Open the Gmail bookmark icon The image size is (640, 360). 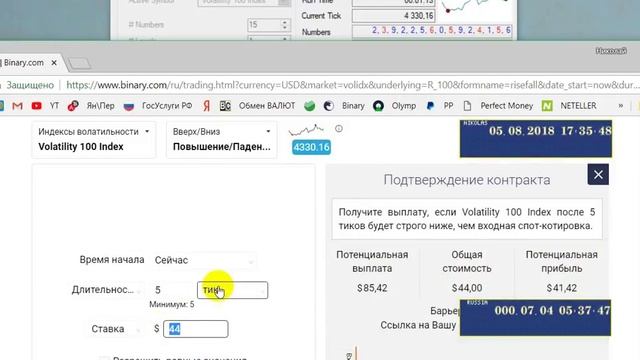[x=17, y=106]
